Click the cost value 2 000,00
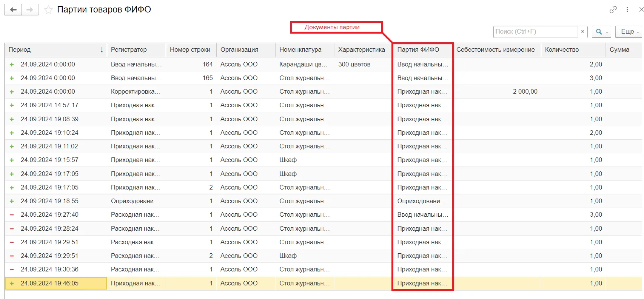The height and width of the screenshot is (299, 644). coord(525,92)
